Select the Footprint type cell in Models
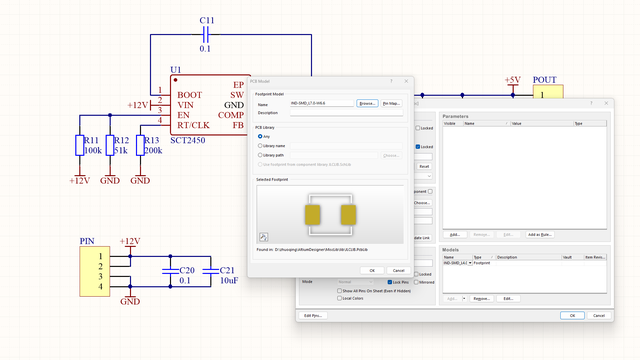 482,263
